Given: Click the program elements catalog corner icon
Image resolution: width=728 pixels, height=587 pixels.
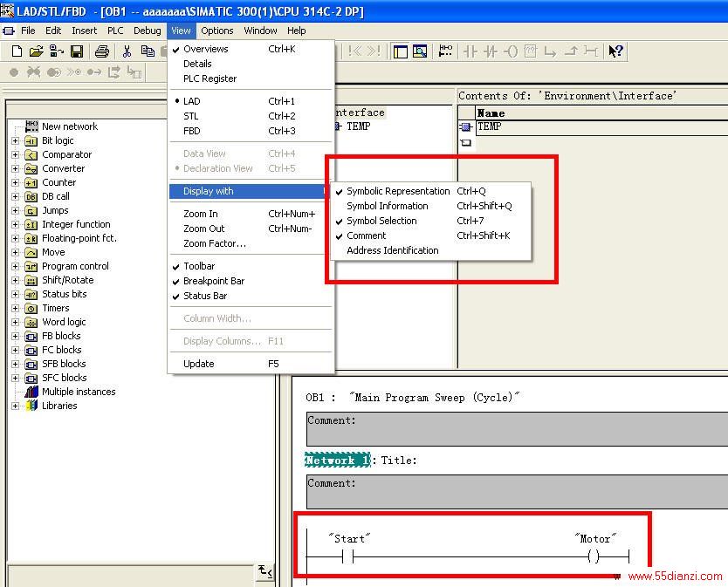Looking at the screenshot, I should pos(265,570).
